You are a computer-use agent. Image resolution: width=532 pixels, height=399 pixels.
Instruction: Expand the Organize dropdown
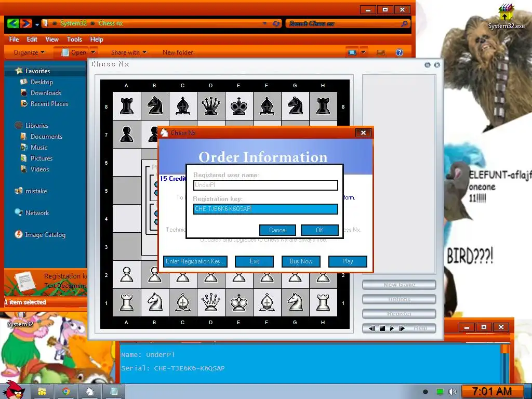click(29, 52)
